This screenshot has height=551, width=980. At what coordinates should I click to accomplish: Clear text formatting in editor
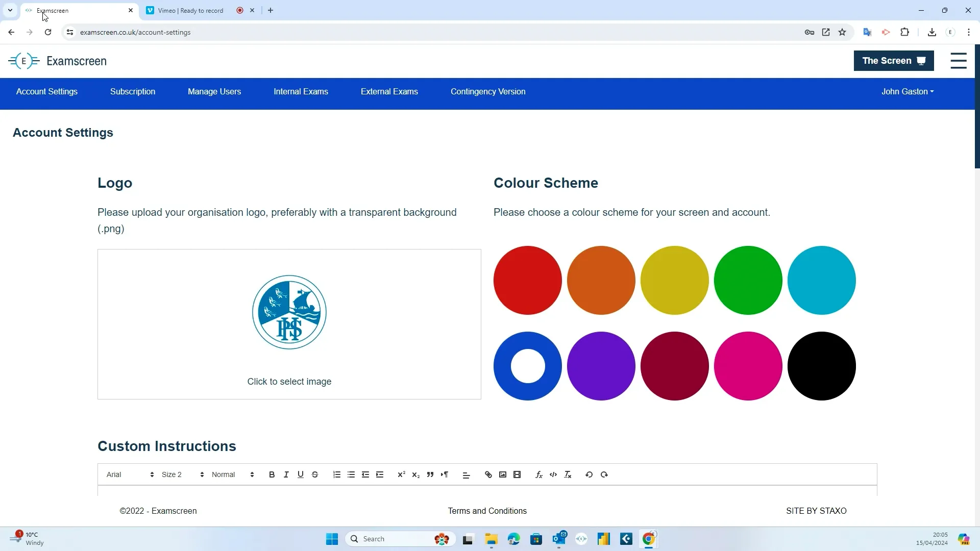568,475
